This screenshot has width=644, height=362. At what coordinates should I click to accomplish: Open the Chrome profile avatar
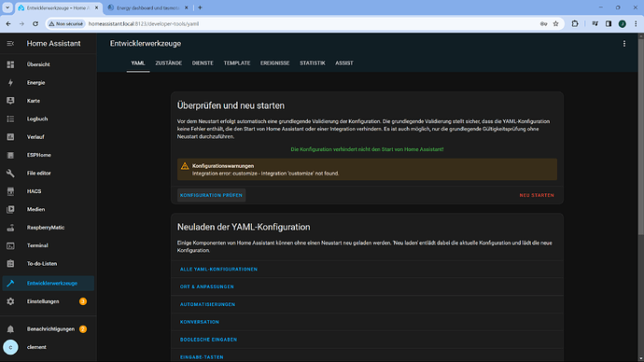[x=623, y=24]
